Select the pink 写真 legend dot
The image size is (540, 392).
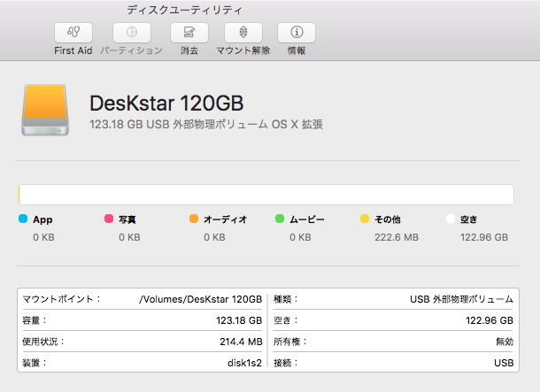click(x=109, y=219)
